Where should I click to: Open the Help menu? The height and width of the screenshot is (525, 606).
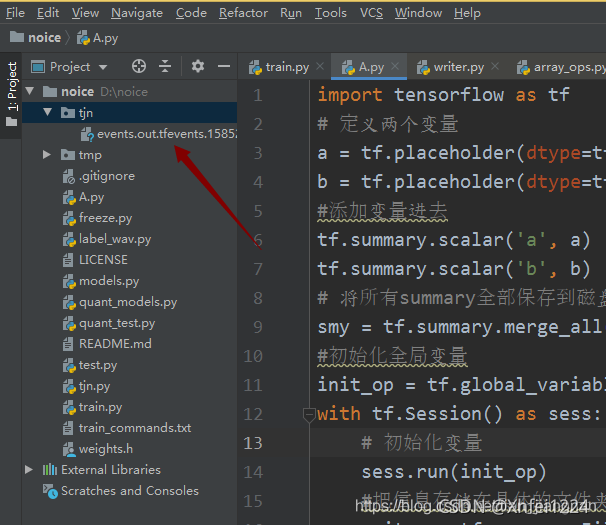(467, 13)
